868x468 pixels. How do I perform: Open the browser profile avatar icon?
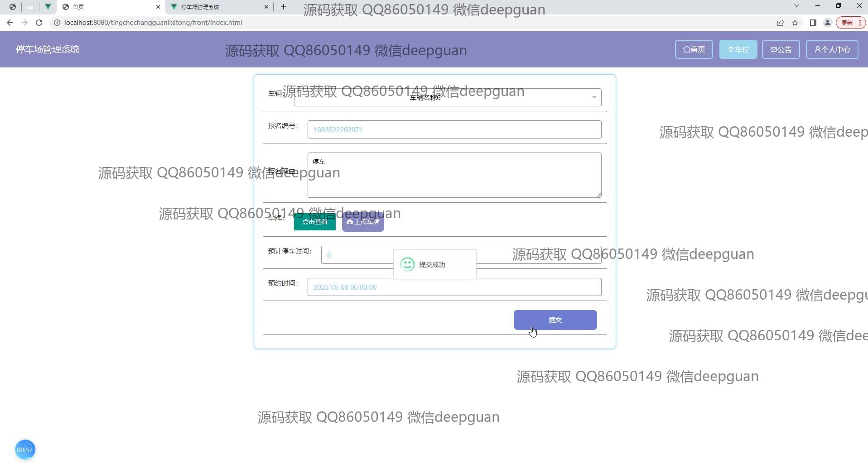[x=827, y=23]
